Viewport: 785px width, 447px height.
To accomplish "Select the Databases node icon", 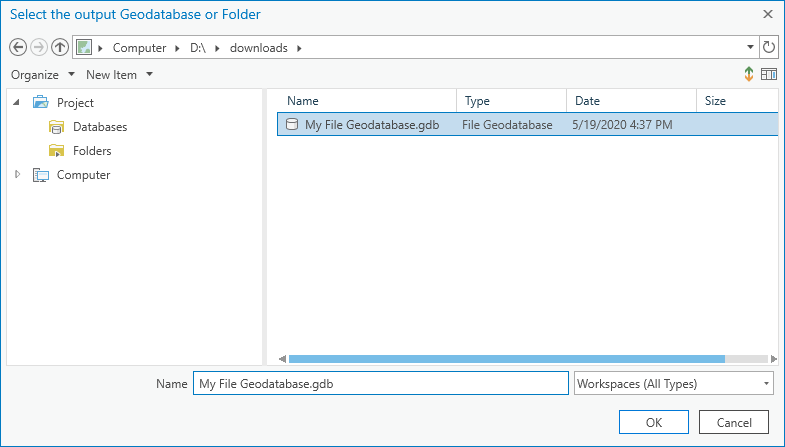I will point(57,127).
